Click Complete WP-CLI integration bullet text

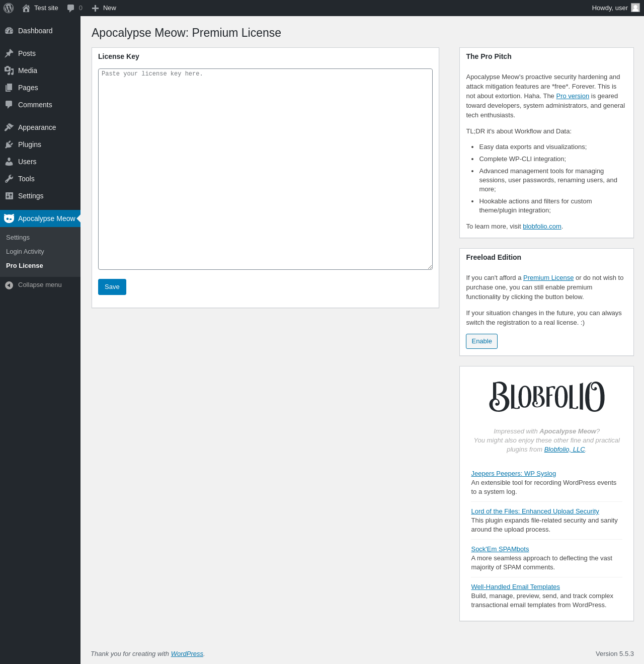pyautogui.click(x=522, y=159)
